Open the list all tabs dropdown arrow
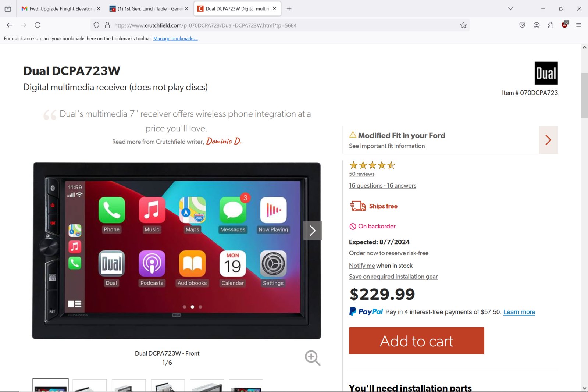This screenshot has height=392, width=588. (x=510, y=8)
